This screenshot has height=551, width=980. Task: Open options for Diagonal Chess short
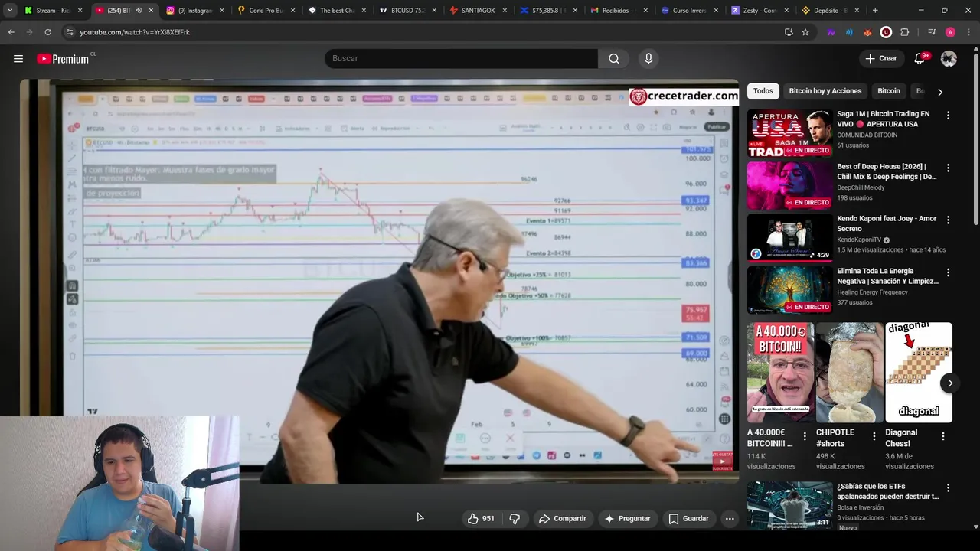tap(942, 436)
